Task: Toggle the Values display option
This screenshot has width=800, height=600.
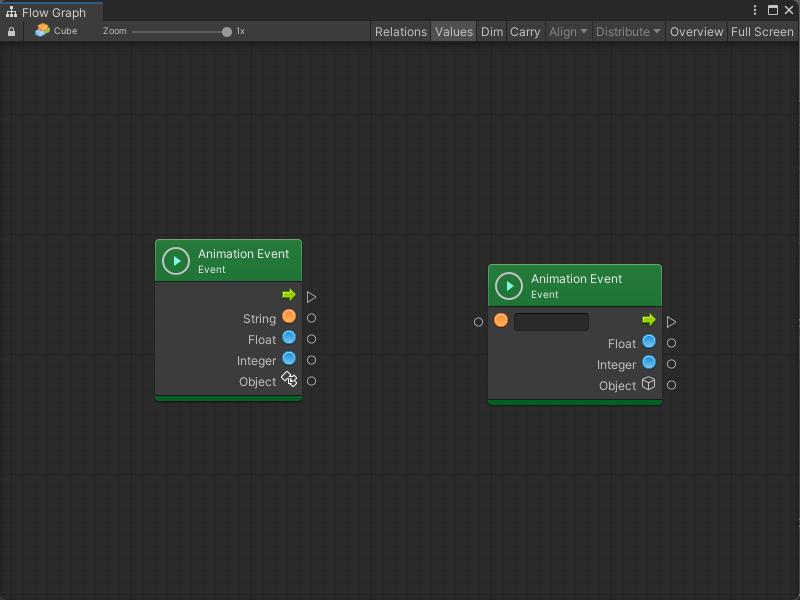Action: [453, 32]
